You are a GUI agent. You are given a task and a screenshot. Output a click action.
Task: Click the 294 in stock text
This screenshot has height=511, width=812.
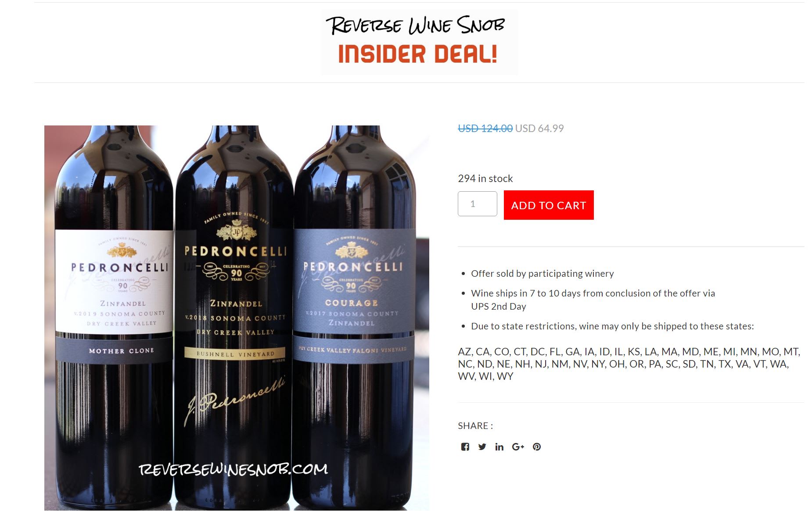click(x=485, y=179)
